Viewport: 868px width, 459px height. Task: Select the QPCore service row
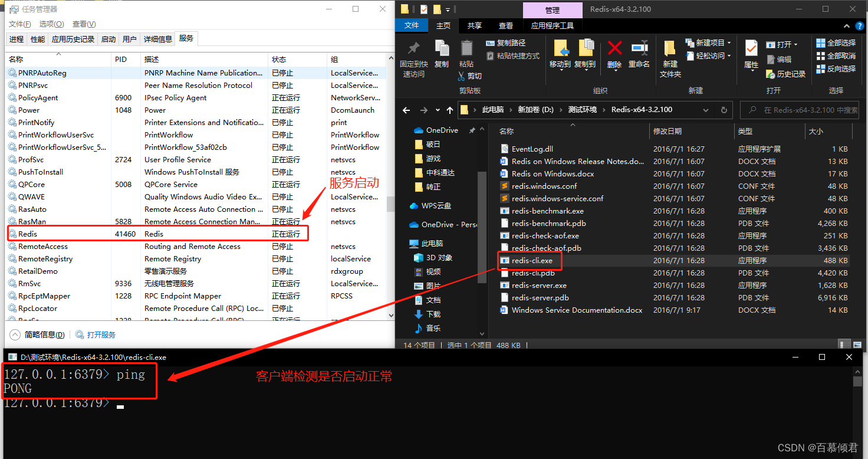pyautogui.click(x=196, y=185)
